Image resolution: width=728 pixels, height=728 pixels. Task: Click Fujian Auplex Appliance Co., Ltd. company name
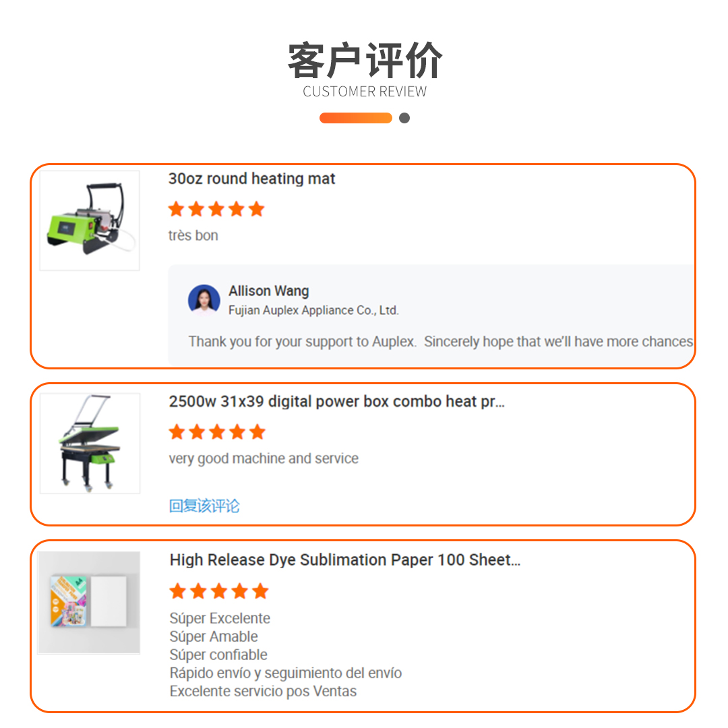point(313,310)
